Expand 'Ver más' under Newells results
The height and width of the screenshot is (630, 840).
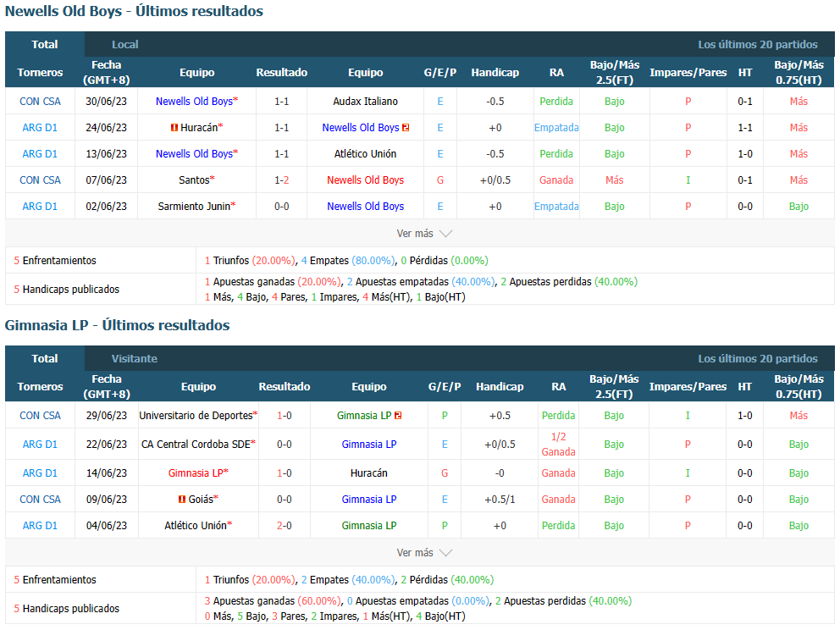(424, 234)
